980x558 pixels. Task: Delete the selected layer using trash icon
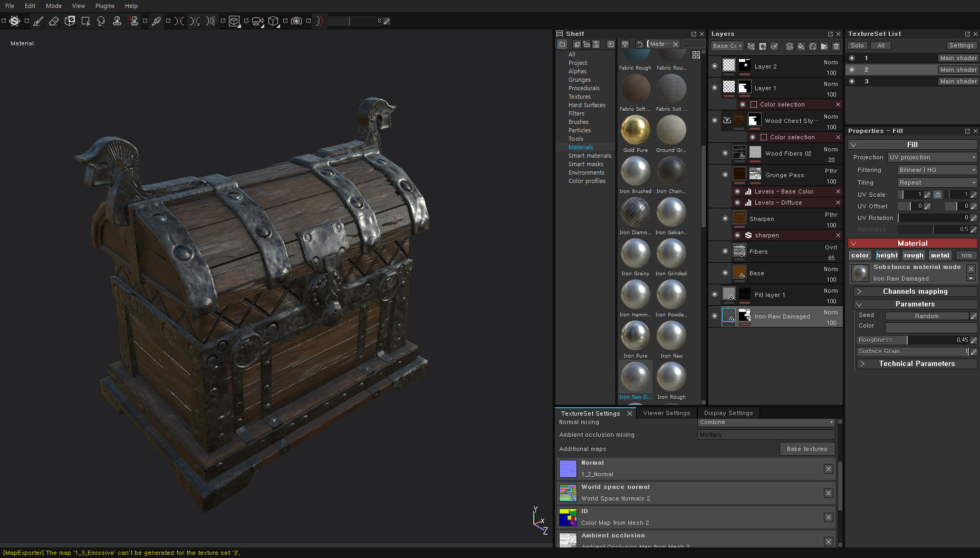(x=836, y=46)
